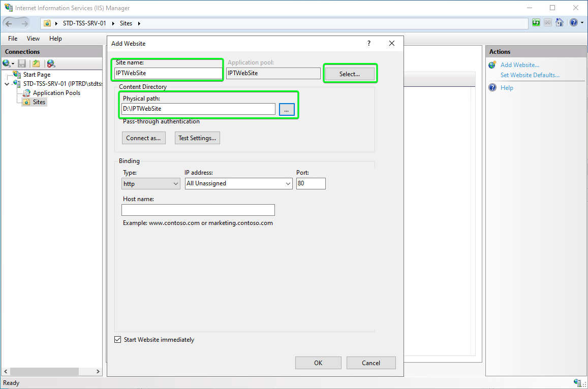
Task: Click the Save floppy disk icon in Connections
Action: point(22,63)
